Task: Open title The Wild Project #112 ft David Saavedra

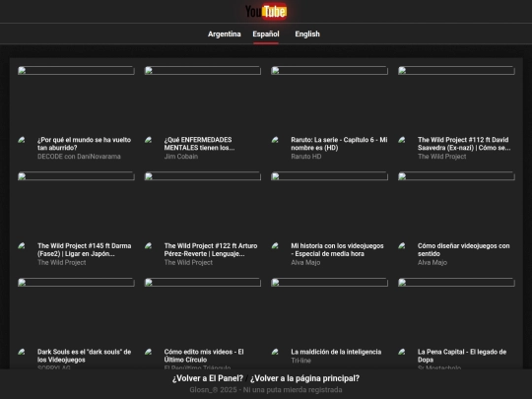Action: pos(464,144)
